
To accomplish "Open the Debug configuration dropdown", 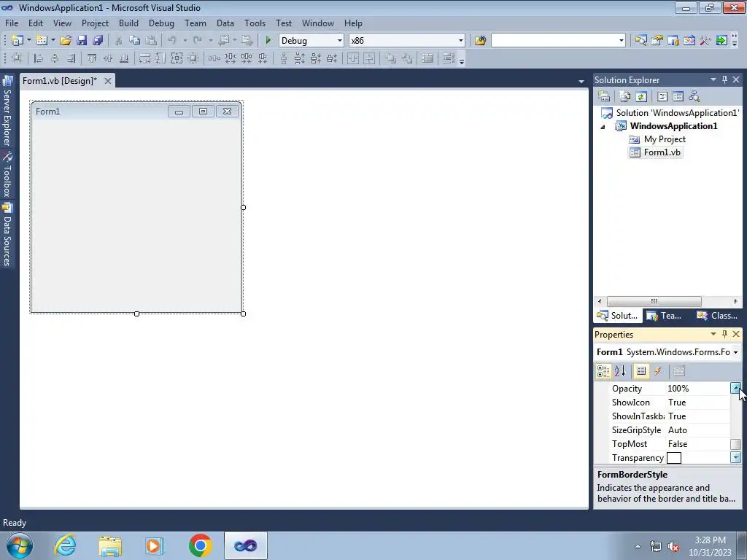I will 340,41.
